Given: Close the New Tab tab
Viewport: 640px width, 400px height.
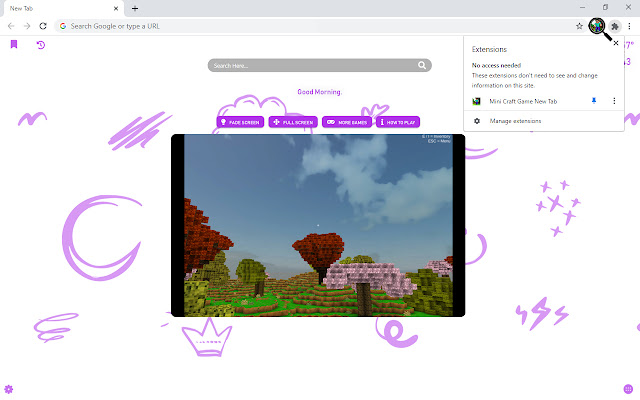Looking at the screenshot, I should tap(116, 8).
